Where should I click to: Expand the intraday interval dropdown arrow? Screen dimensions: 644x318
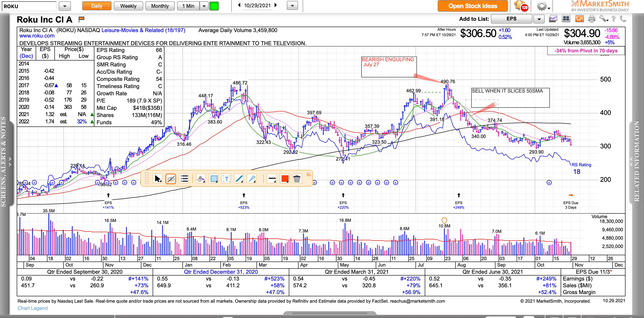tap(204, 6)
